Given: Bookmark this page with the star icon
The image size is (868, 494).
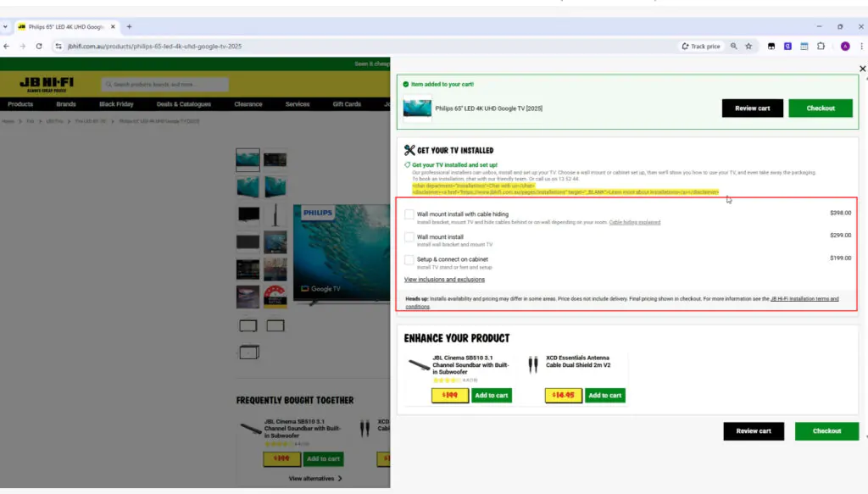Looking at the screenshot, I should pyautogui.click(x=748, y=47).
